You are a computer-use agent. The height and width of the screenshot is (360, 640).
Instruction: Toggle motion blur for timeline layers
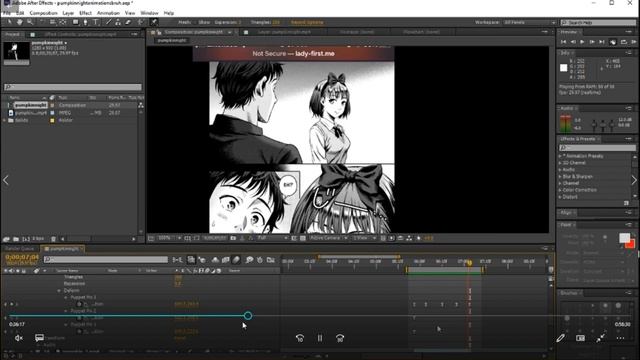pos(236,260)
